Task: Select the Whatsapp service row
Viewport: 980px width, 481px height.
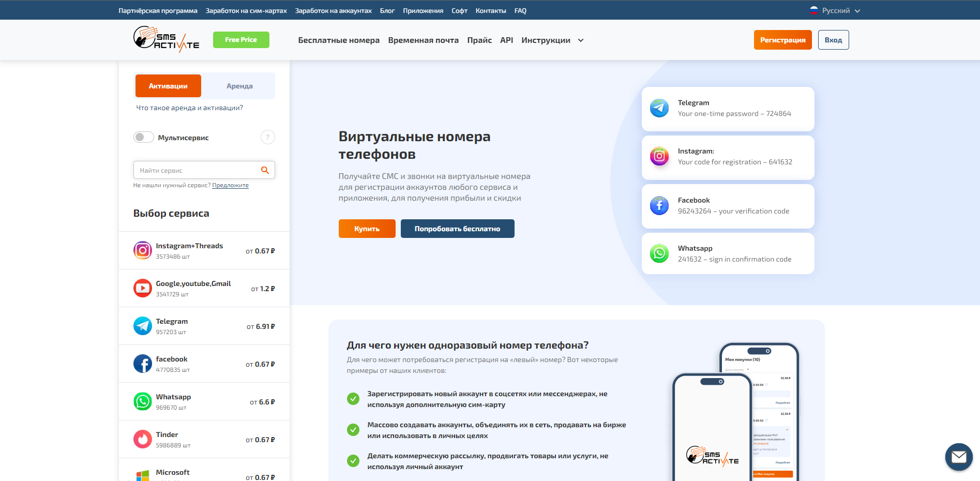Action: 204,402
